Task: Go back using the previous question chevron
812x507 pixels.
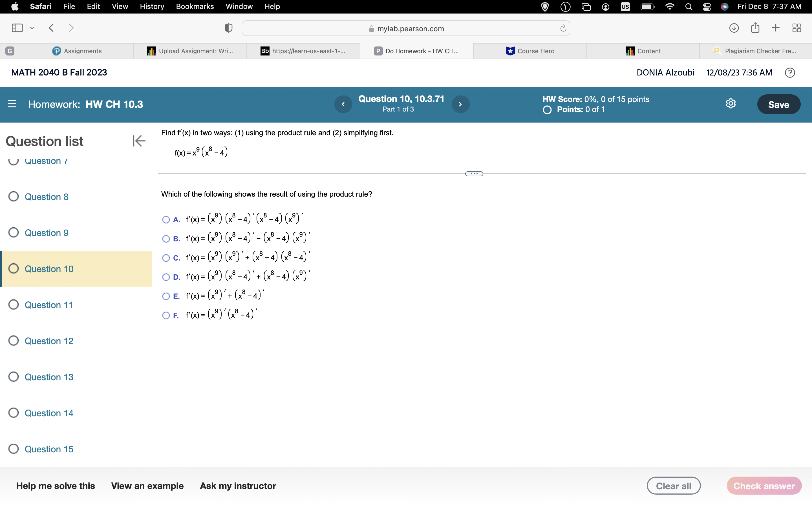Action: (x=343, y=104)
